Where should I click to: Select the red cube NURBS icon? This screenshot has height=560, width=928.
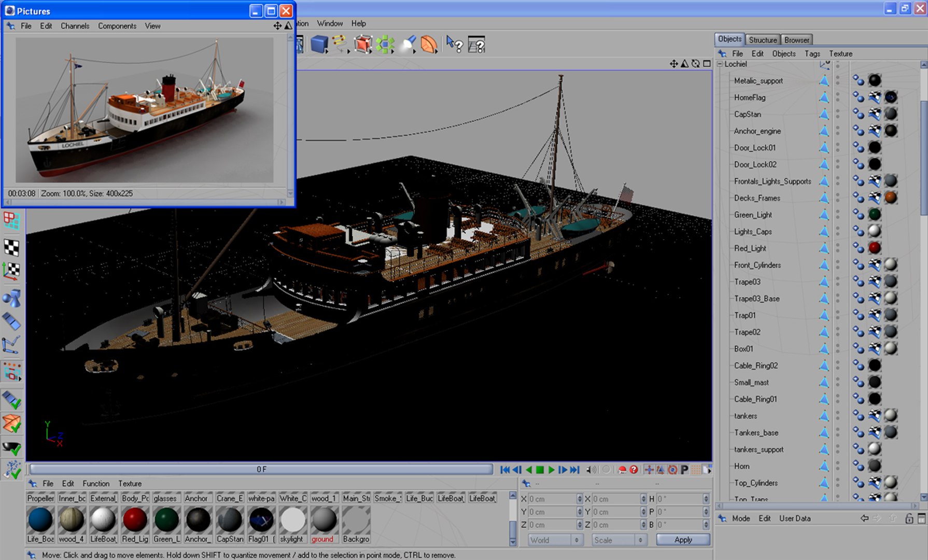click(363, 45)
